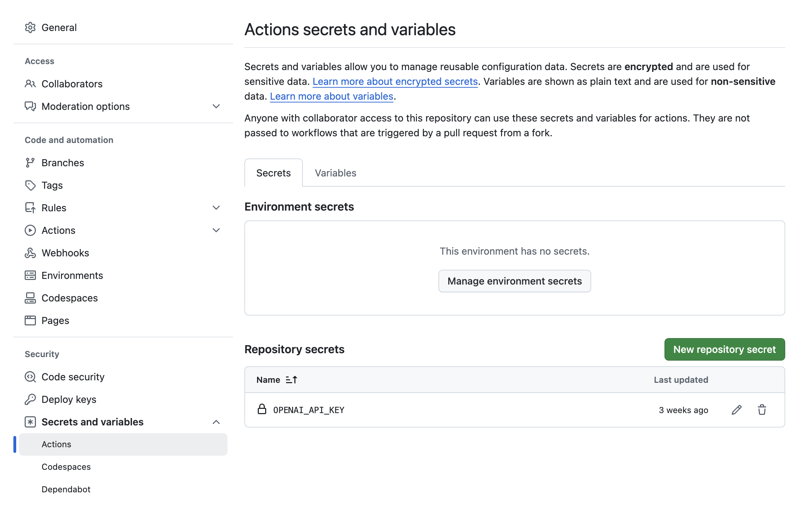Image resolution: width=812 pixels, height=505 pixels.
Task: Switch to the Variables tab
Action: click(x=335, y=173)
